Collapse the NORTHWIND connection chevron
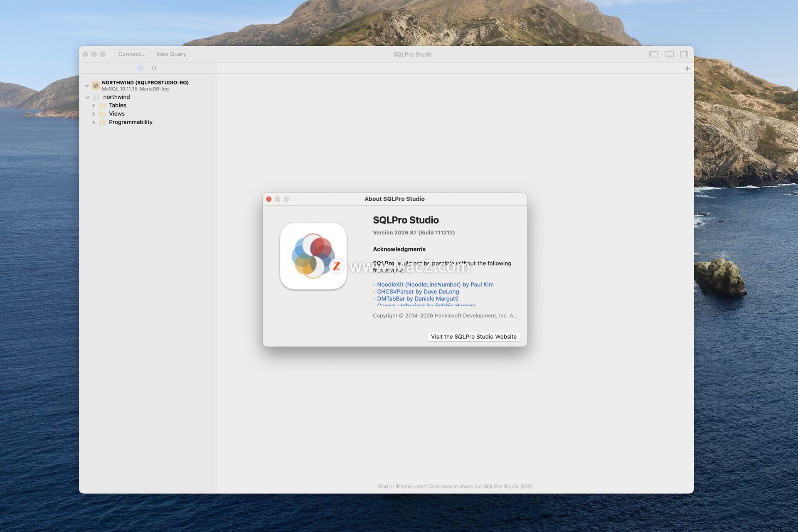The width and height of the screenshot is (798, 532). click(87, 86)
